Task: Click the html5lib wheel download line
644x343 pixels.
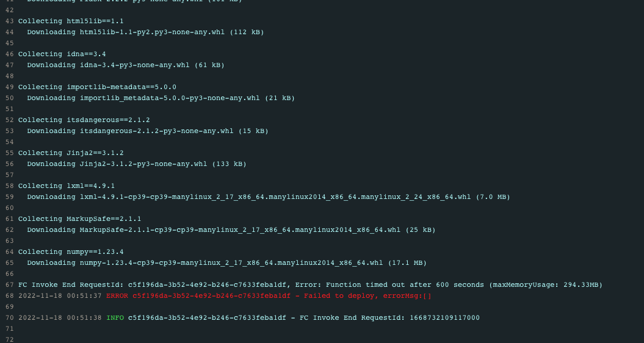Action: 145,32
